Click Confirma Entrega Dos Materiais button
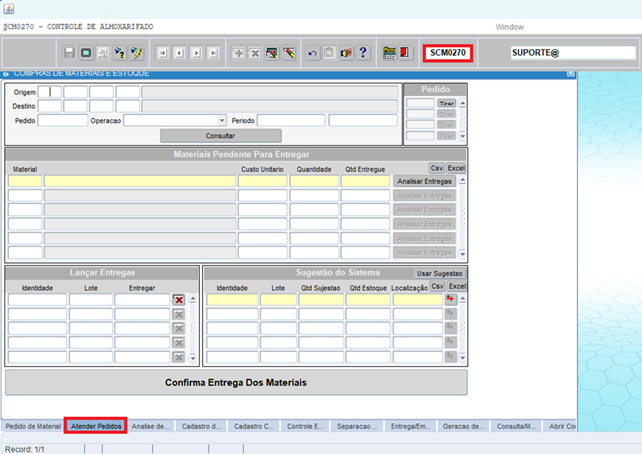642x454 pixels. click(236, 382)
